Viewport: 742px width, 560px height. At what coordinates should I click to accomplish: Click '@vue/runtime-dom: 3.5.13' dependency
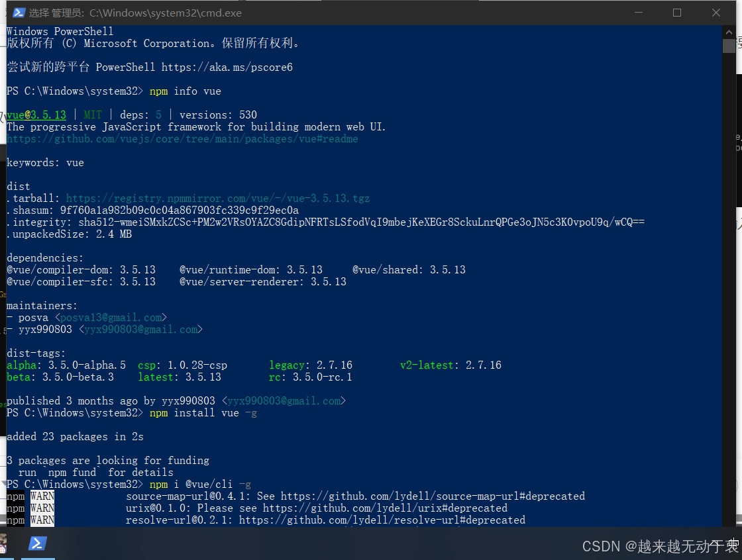251,269
